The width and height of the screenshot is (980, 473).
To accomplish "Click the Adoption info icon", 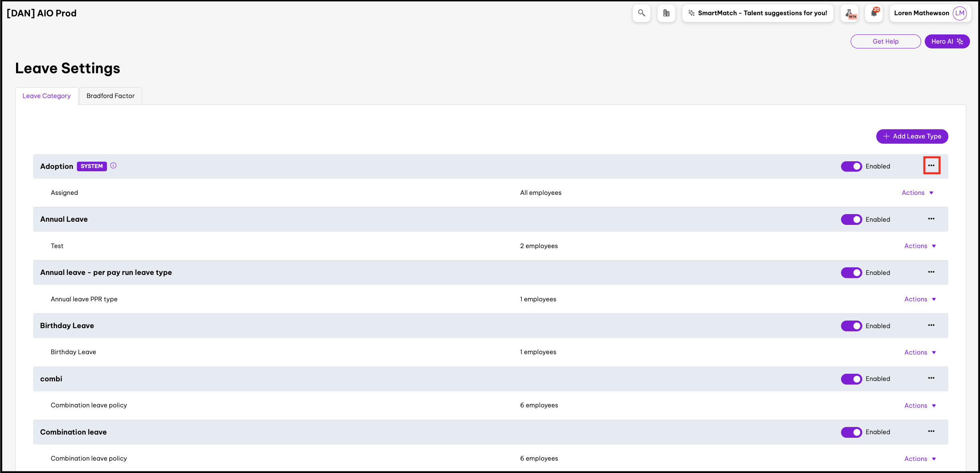I will click(113, 166).
